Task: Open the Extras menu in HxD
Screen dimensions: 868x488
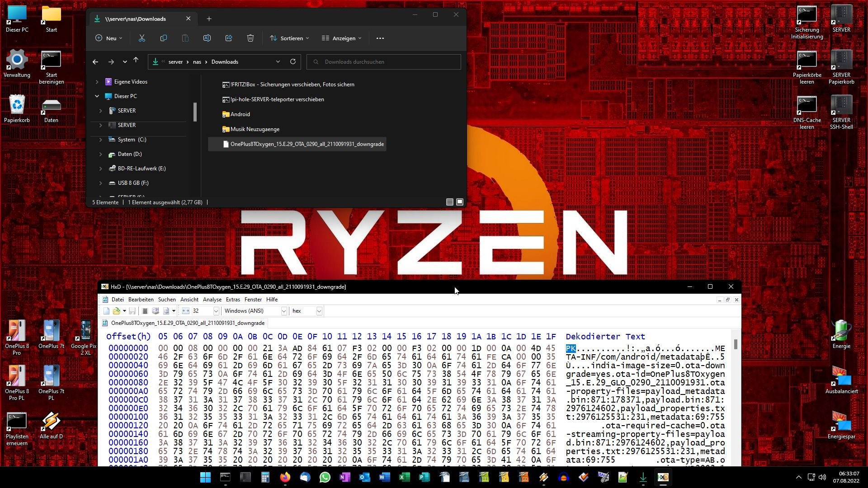Action: (x=233, y=300)
